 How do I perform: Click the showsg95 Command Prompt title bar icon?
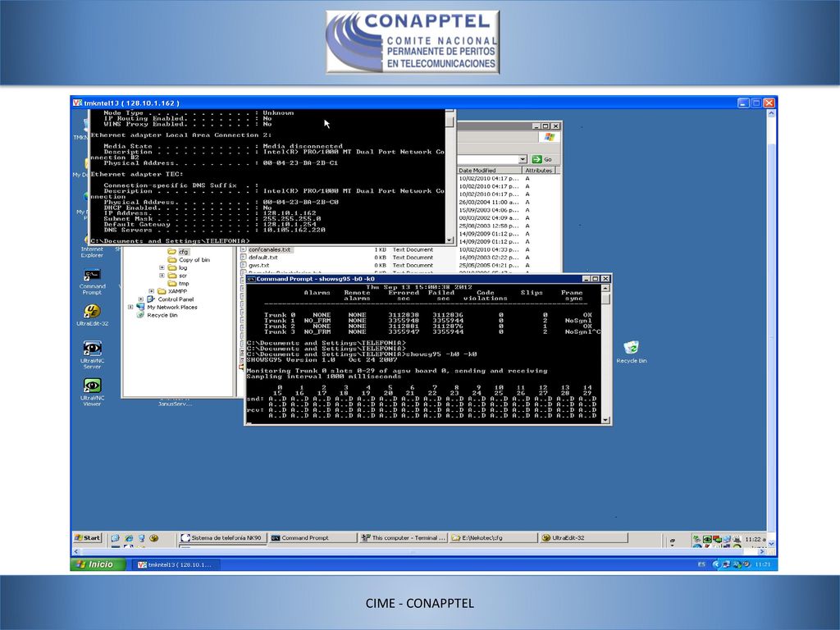250,279
